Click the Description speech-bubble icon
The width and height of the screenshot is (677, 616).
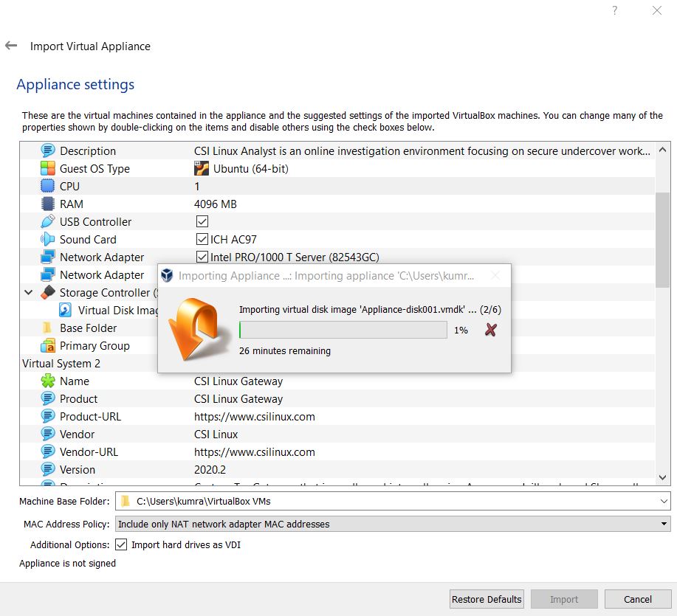tap(47, 150)
